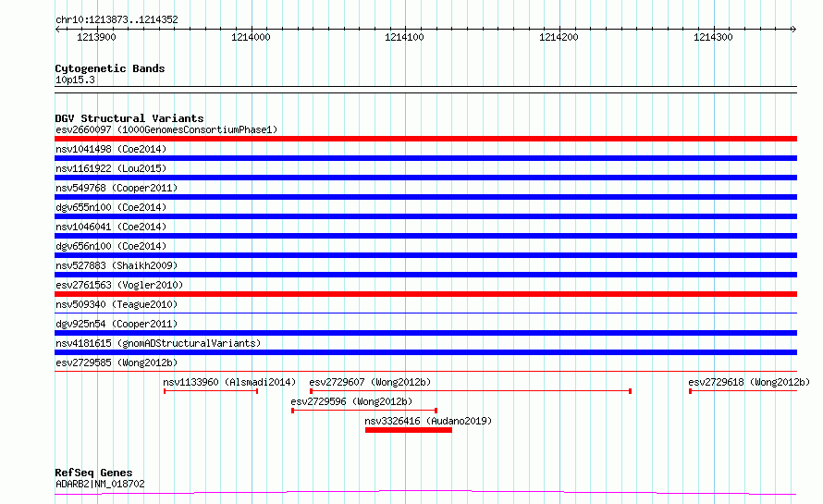Click the esv2729607 (Wong2012b) label
Viewport: 823px width, 504px height.
[370, 382]
